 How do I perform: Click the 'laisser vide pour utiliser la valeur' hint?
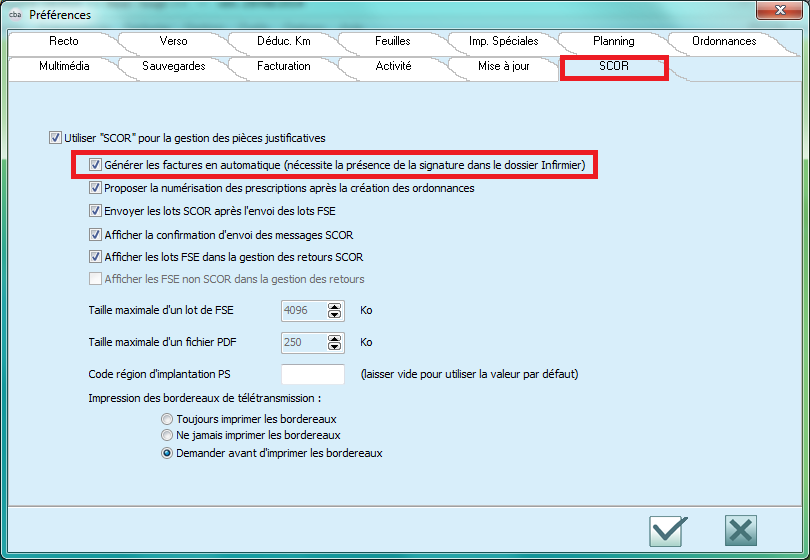tap(470, 374)
